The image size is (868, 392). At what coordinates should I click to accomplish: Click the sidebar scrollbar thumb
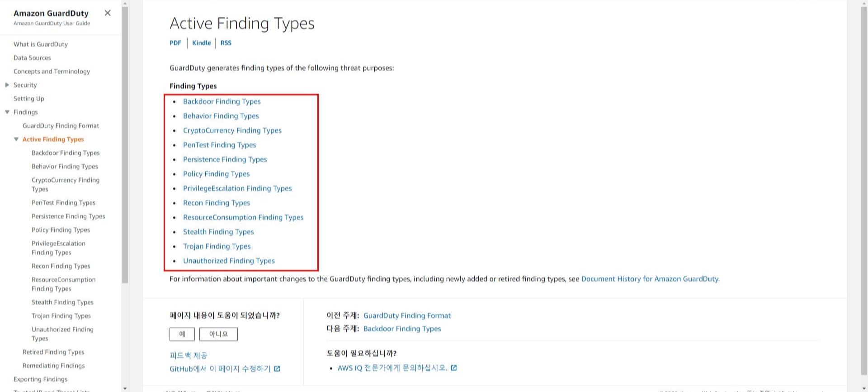click(125, 145)
